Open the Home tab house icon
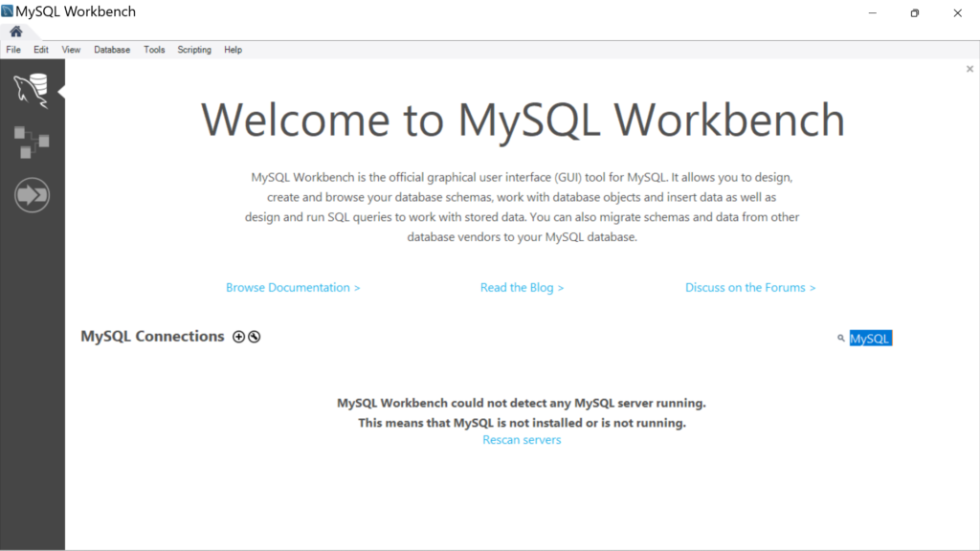This screenshot has height=551, width=980. (x=15, y=32)
